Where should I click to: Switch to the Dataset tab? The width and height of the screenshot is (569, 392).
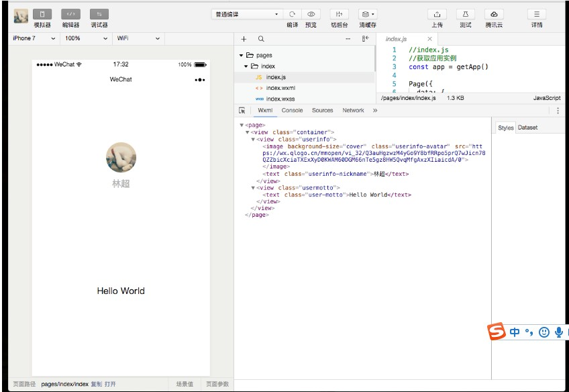click(527, 128)
